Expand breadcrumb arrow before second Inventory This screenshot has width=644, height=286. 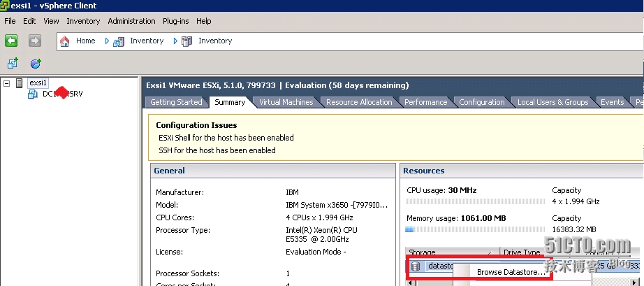coord(175,41)
